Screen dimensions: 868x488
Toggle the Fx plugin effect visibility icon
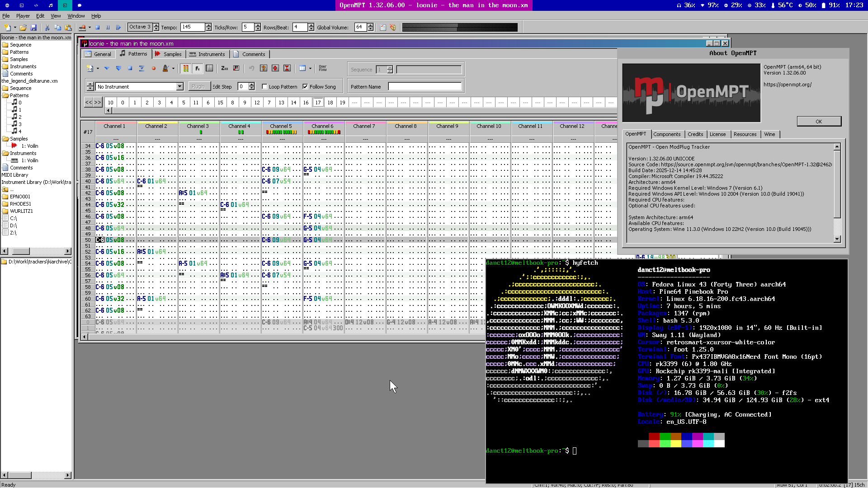pos(198,69)
